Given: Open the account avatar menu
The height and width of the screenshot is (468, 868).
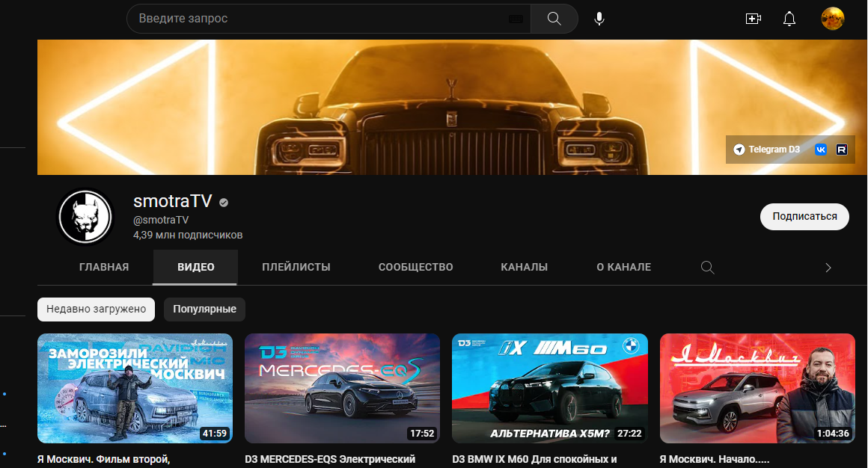Looking at the screenshot, I should (x=832, y=19).
